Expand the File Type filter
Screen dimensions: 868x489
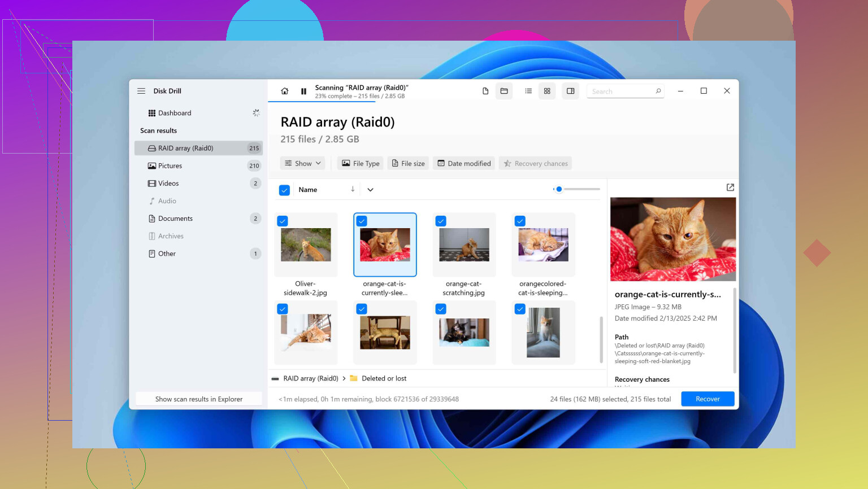361,164
